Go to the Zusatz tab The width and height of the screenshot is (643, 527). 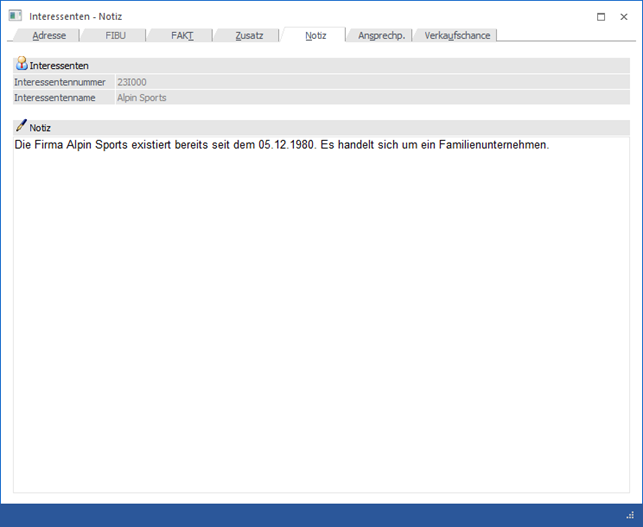click(249, 35)
